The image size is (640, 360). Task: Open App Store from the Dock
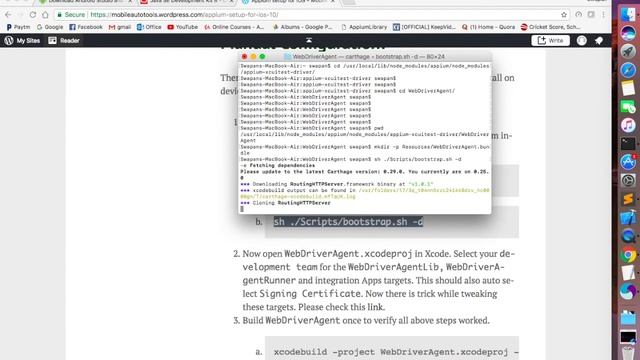pos(628,162)
